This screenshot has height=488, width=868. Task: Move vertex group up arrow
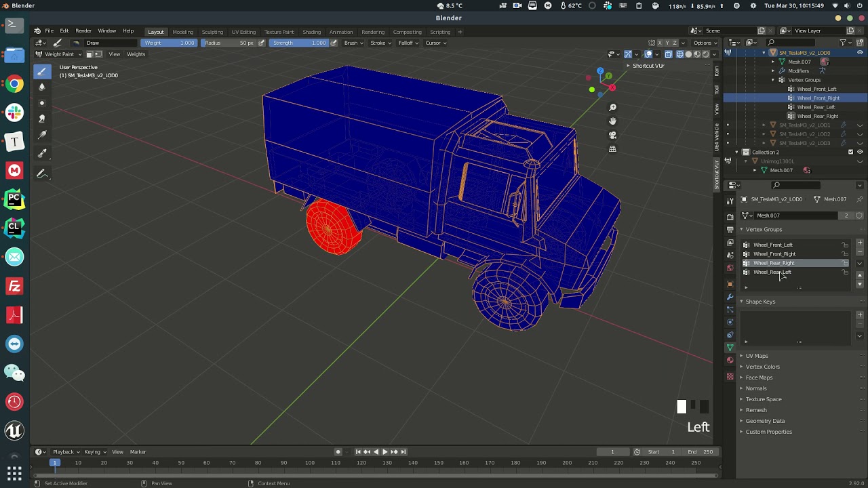(860, 275)
